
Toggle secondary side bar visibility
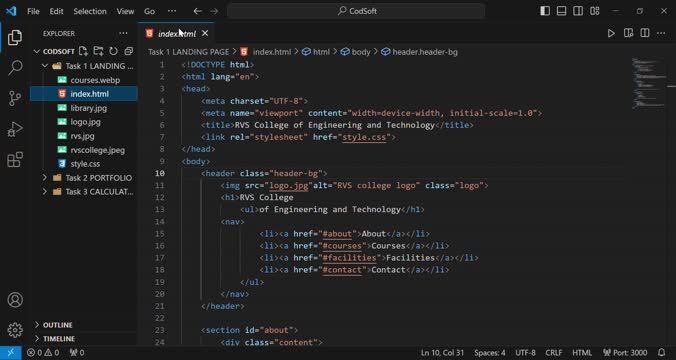[578, 11]
